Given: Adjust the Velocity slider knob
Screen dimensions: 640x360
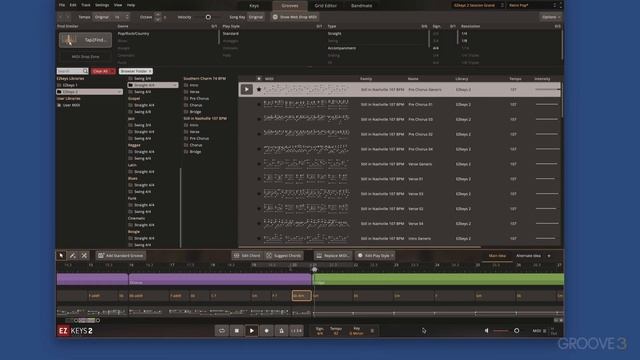Looking at the screenshot, I should click(x=208, y=17).
